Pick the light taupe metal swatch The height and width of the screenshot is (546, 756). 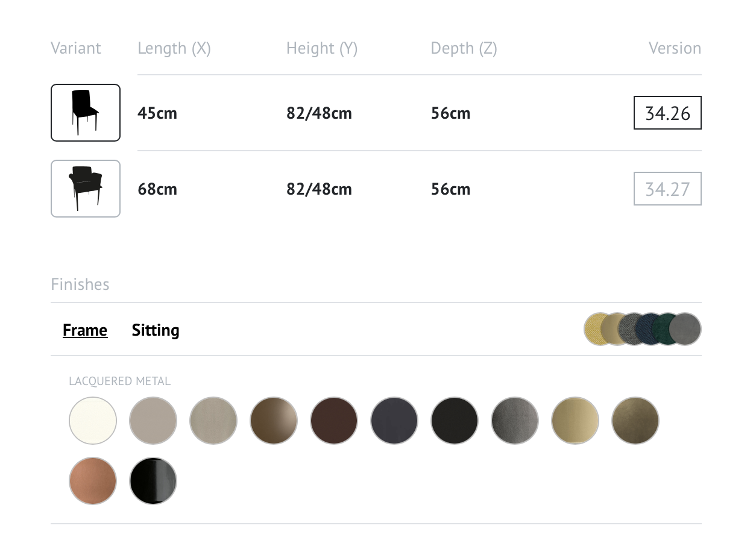[153, 421]
